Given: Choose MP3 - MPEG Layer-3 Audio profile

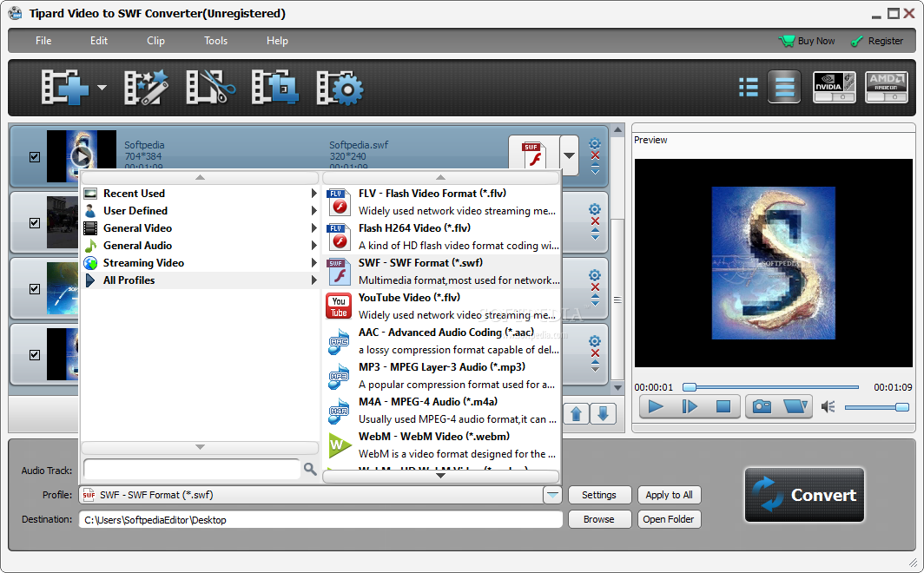Looking at the screenshot, I should (441, 376).
